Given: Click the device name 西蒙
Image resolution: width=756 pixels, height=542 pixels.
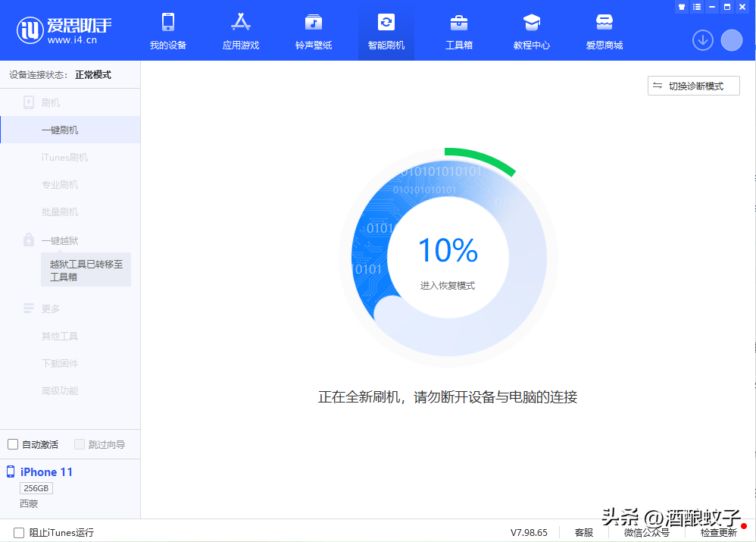Looking at the screenshot, I should [29, 504].
